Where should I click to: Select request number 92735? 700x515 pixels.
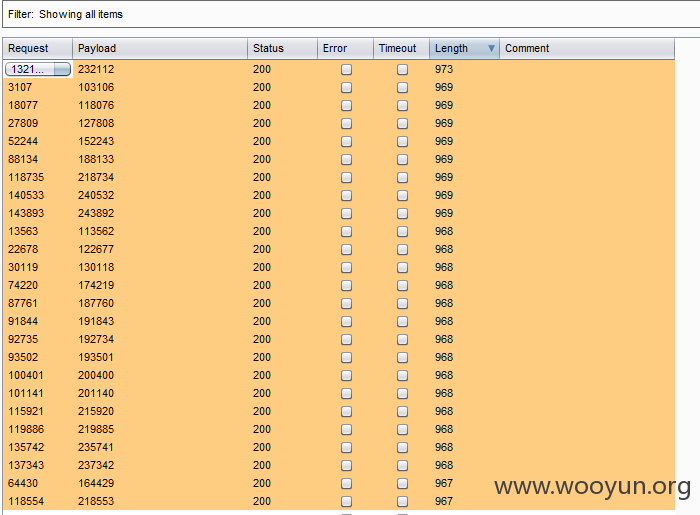click(23, 339)
